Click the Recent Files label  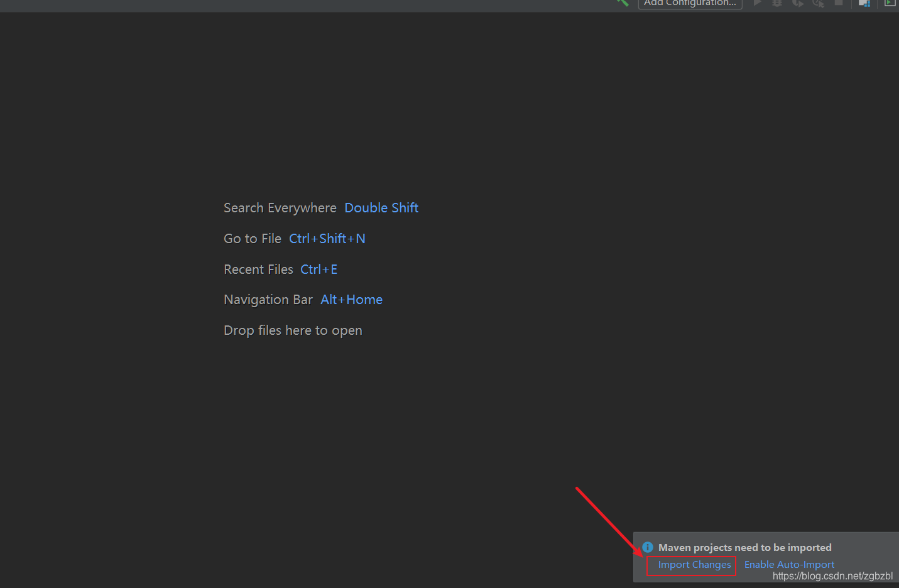point(258,269)
